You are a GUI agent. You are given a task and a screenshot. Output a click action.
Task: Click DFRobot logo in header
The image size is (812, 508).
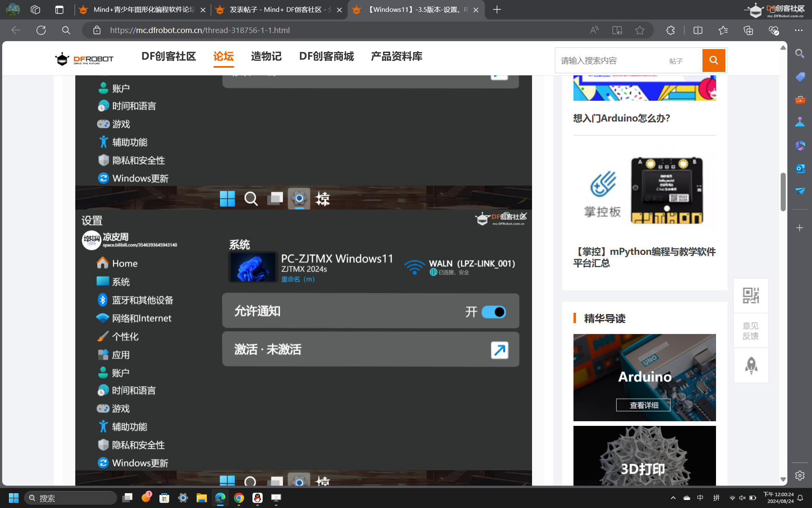pos(84,59)
